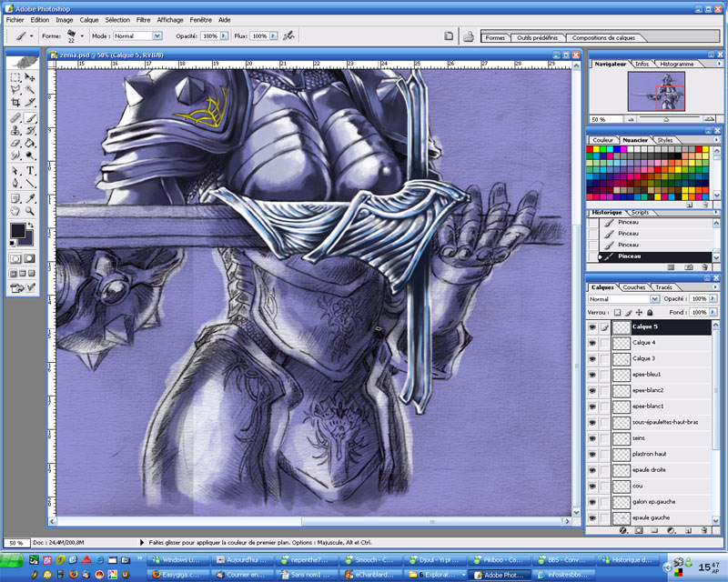Hide the epee-bleu1 layer

592,375
